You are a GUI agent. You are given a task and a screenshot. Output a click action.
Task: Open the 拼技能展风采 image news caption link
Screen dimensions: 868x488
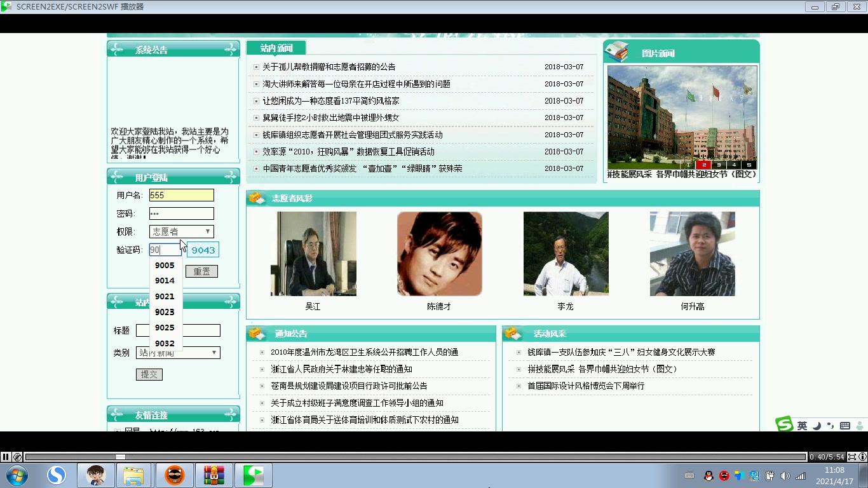click(682, 174)
